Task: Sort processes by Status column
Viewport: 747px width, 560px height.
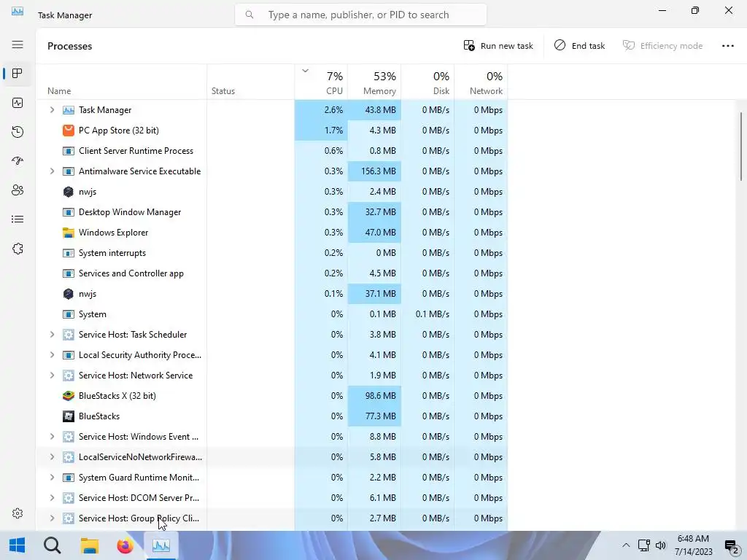Action: (251, 82)
